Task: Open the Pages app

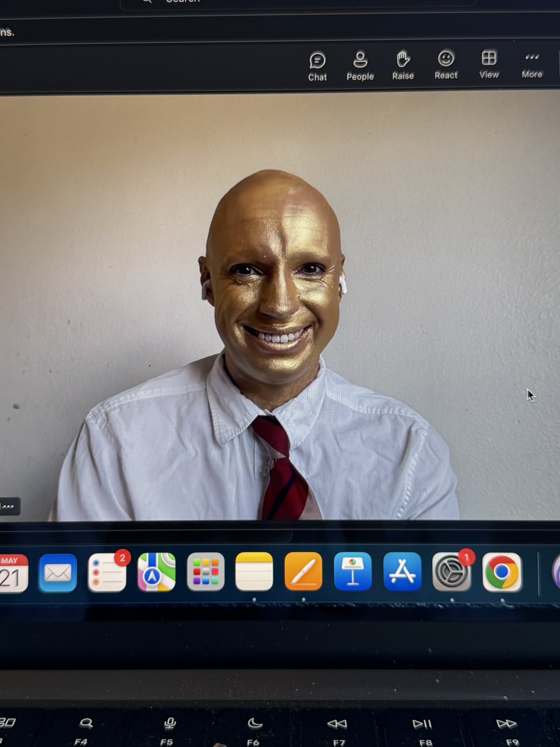Action: [303, 571]
